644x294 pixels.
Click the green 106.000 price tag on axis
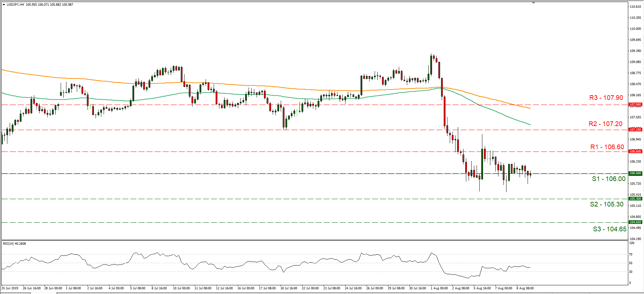pyautogui.click(x=635, y=173)
